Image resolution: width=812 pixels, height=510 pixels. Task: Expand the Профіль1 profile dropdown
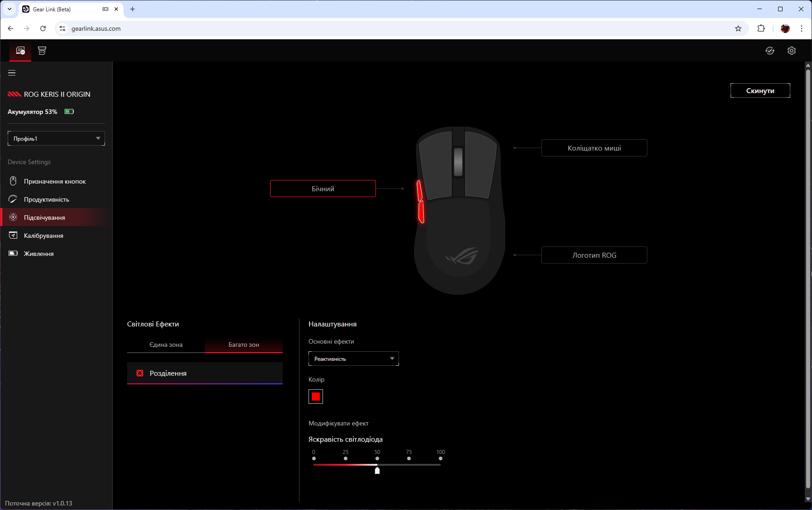(x=56, y=138)
